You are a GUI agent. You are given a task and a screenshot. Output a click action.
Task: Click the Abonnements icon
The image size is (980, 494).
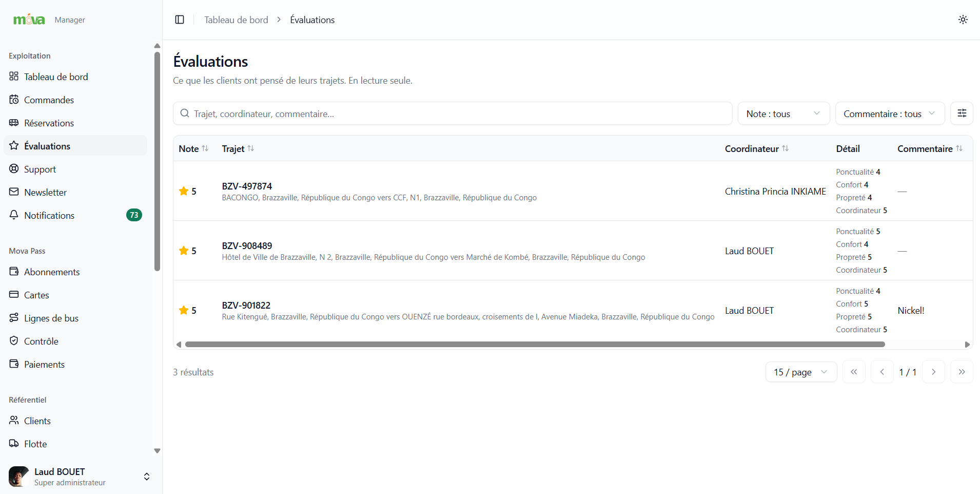pos(14,271)
